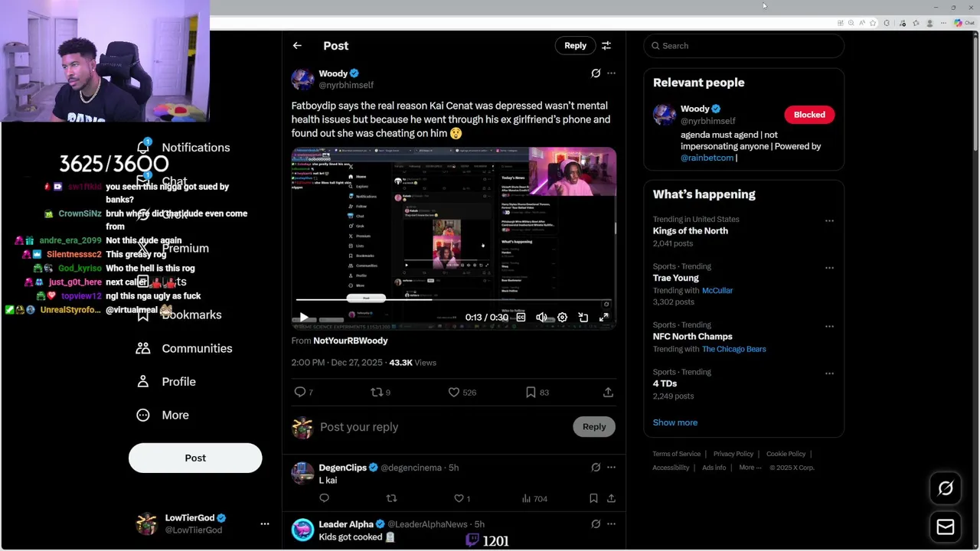
Task: Open options for 4 TDs trend
Action: tap(829, 373)
